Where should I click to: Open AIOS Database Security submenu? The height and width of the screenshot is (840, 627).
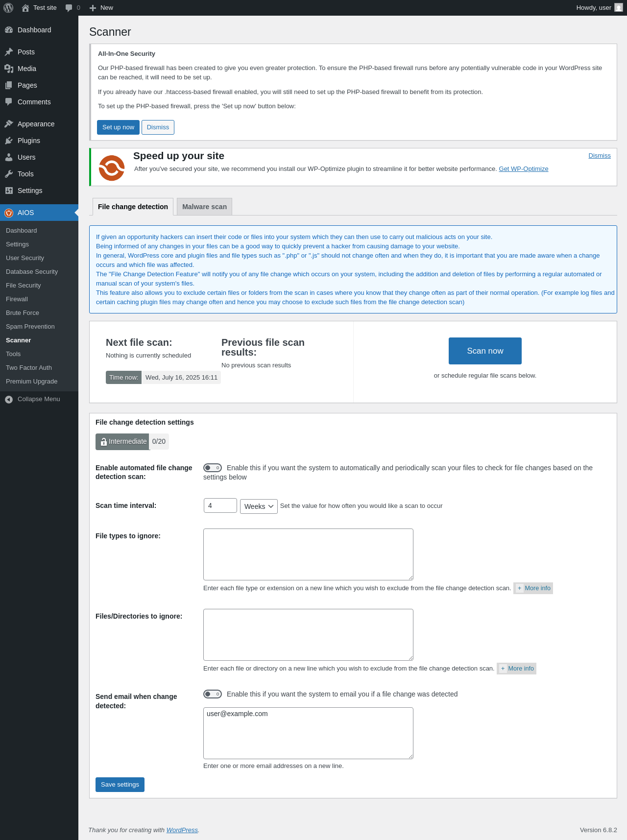click(39, 272)
